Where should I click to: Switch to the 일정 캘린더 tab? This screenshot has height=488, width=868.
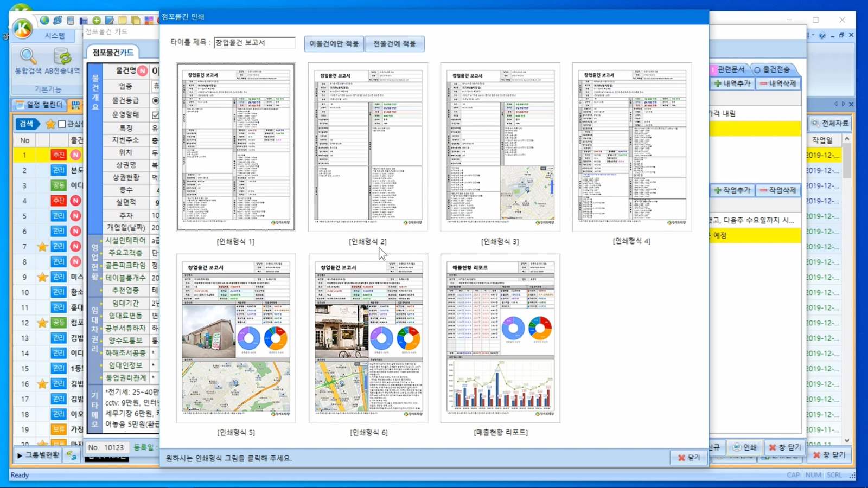[x=40, y=105]
